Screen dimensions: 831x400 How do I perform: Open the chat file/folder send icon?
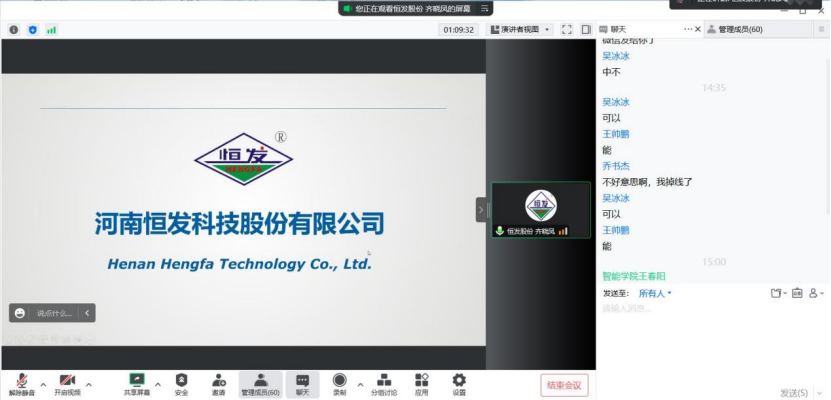777,293
